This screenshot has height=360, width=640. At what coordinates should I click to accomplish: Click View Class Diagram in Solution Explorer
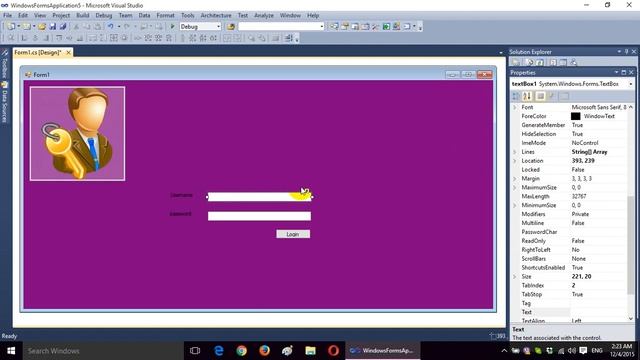[x=573, y=62]
